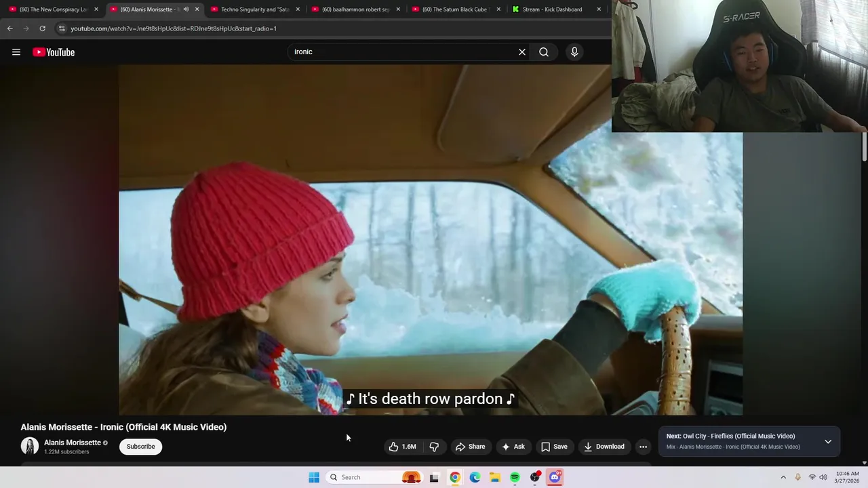This screenshot has width=868, height=488.
Task: Click the Next: Owl City - Fireflies title
Action: coord(730,436)
